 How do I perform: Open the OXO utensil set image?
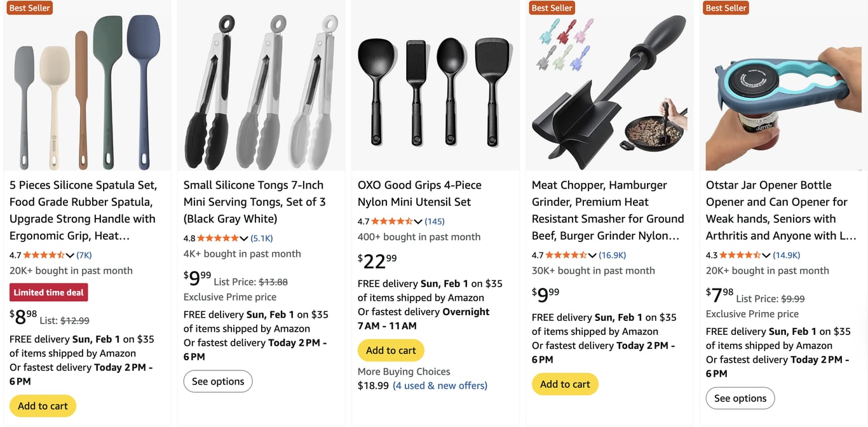tap(435, 86)
